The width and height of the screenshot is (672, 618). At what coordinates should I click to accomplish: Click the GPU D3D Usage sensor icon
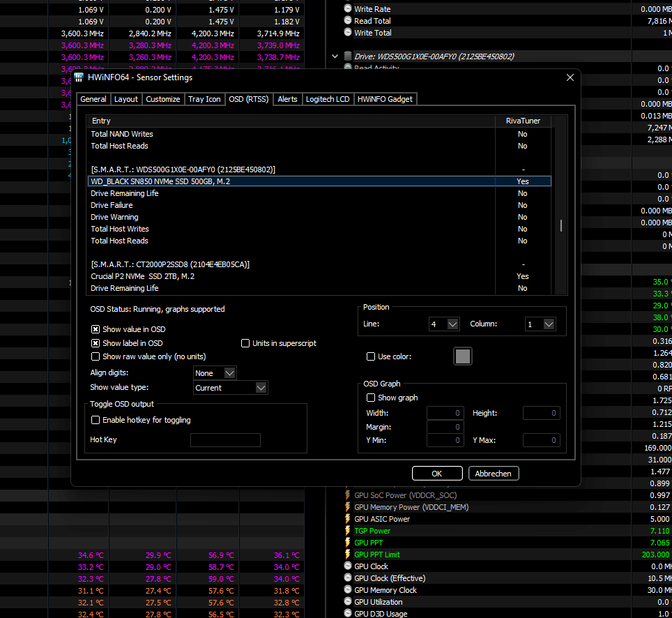coord(348,614)
